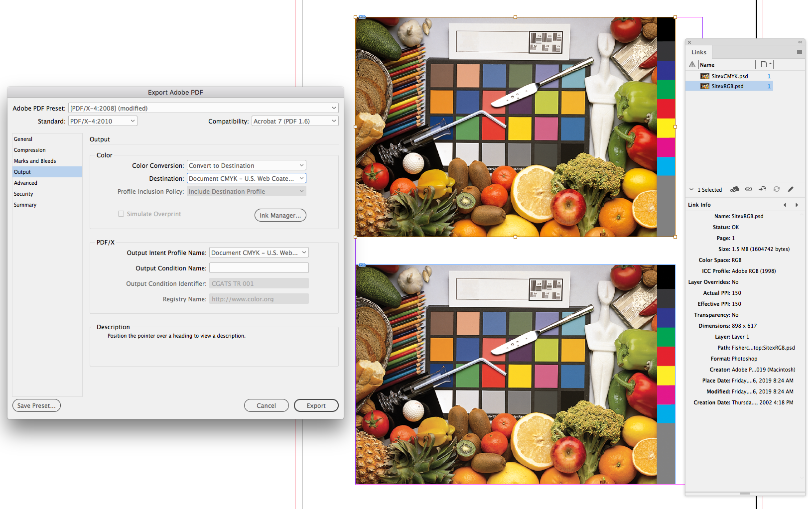Click the Dimensions 898 x 617 value
The height and width of the screenshot is (509, 812).
[x=744, y=326]
